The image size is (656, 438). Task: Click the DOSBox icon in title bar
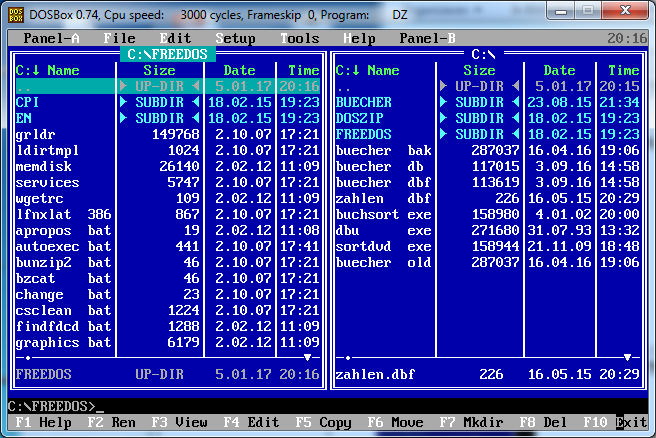(x=16, y=15)
